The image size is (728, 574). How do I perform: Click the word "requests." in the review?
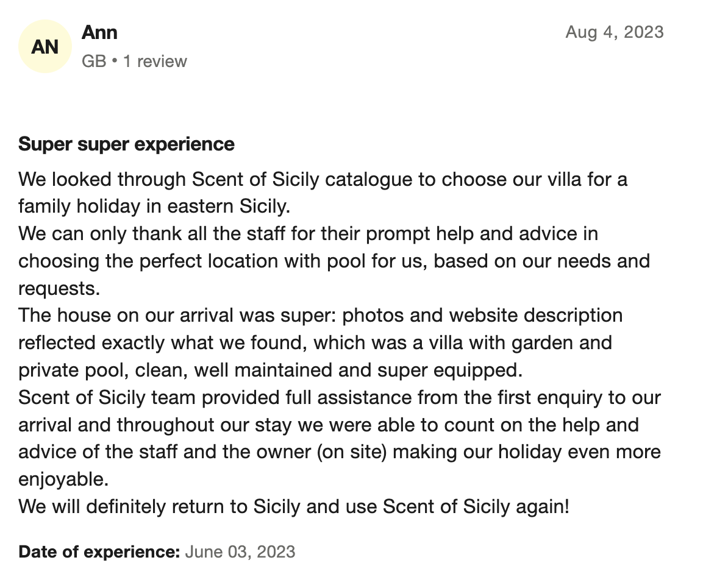59,288
